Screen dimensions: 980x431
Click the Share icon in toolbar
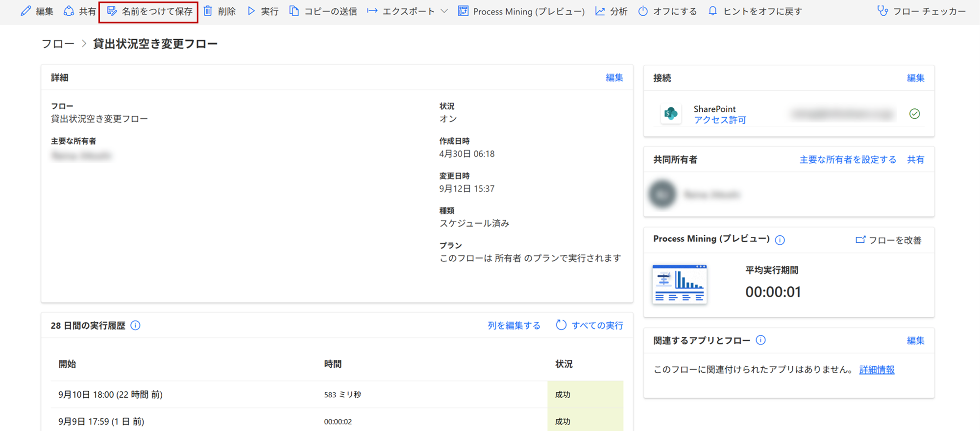(x=69, y=11)
